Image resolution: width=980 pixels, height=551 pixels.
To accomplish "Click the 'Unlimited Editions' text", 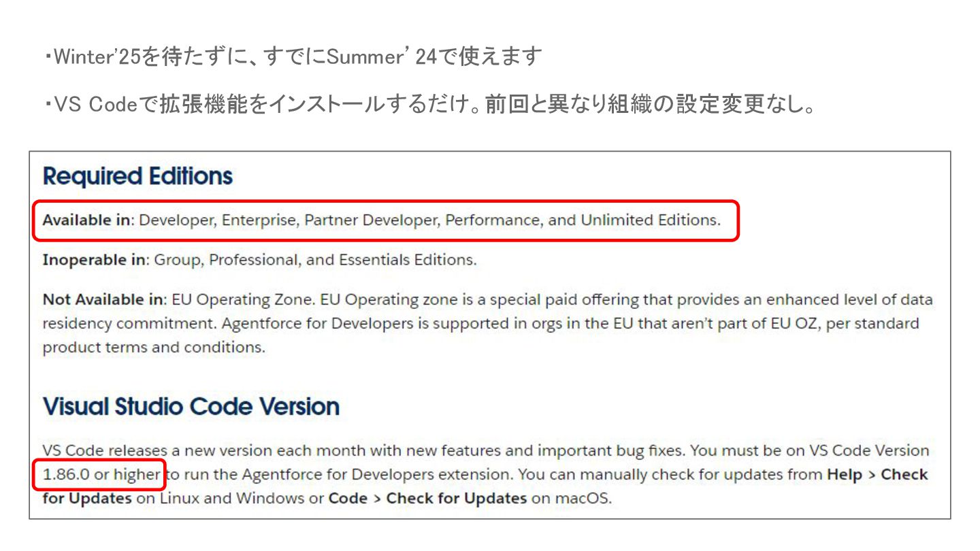I will 649,220.
